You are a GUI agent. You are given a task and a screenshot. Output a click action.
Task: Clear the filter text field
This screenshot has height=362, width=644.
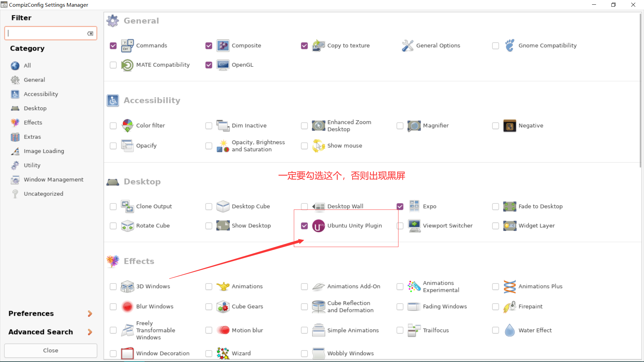(90, 33)
